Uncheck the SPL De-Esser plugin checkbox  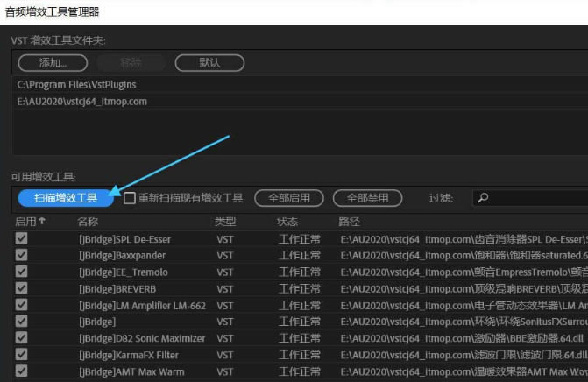tap(21, 238)
